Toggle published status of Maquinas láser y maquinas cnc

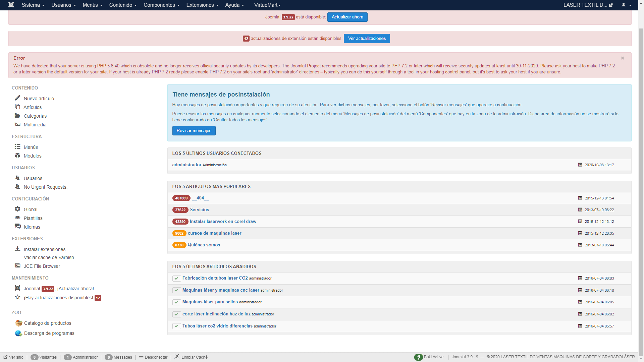(x=176, y=290)
